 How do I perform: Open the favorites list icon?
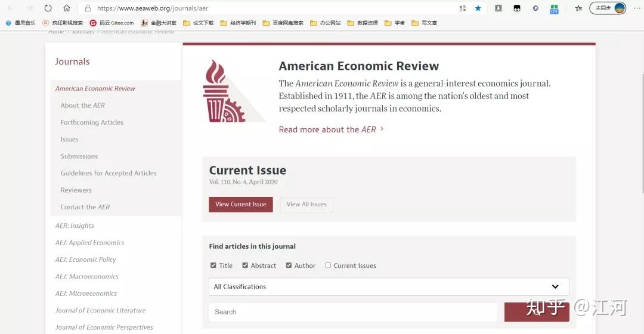pos(578,8)
